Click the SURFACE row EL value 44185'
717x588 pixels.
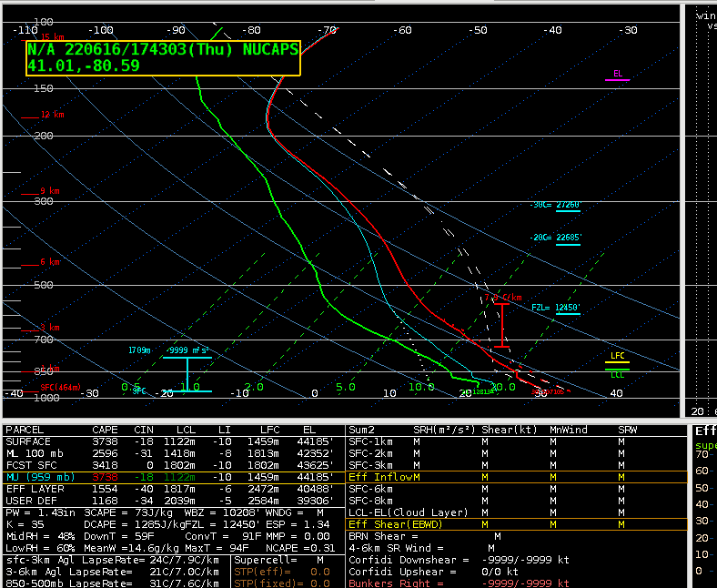pos(316,442)
